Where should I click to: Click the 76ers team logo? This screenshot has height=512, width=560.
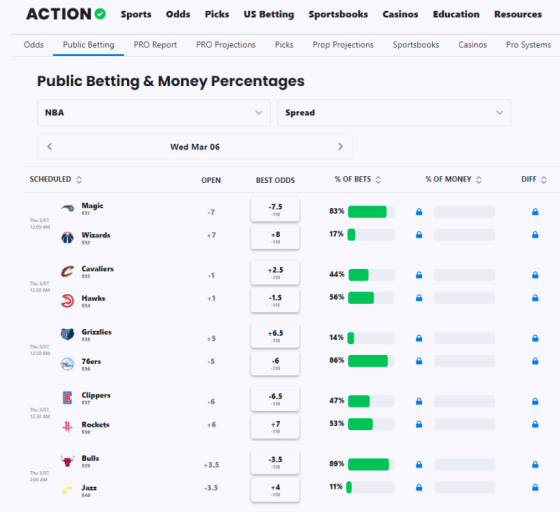coord(68,364)
